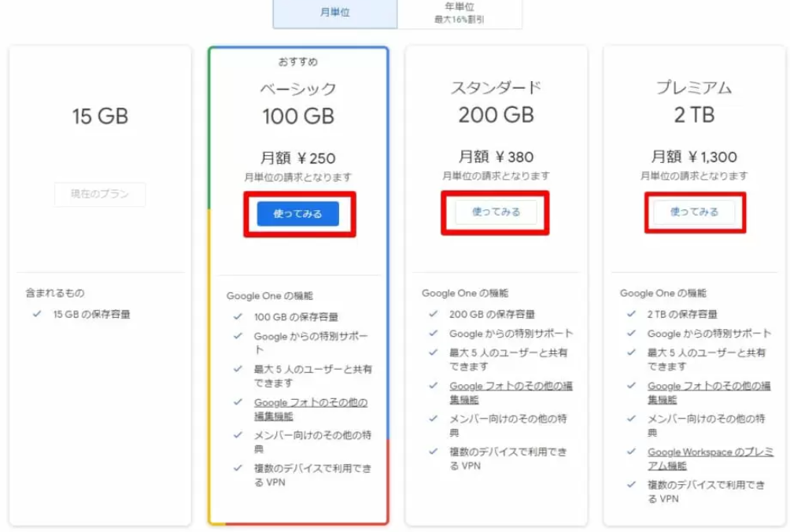790x532 pixels.
Task: Click the プレミアム plan name
Action: click(x=694, y=87)
